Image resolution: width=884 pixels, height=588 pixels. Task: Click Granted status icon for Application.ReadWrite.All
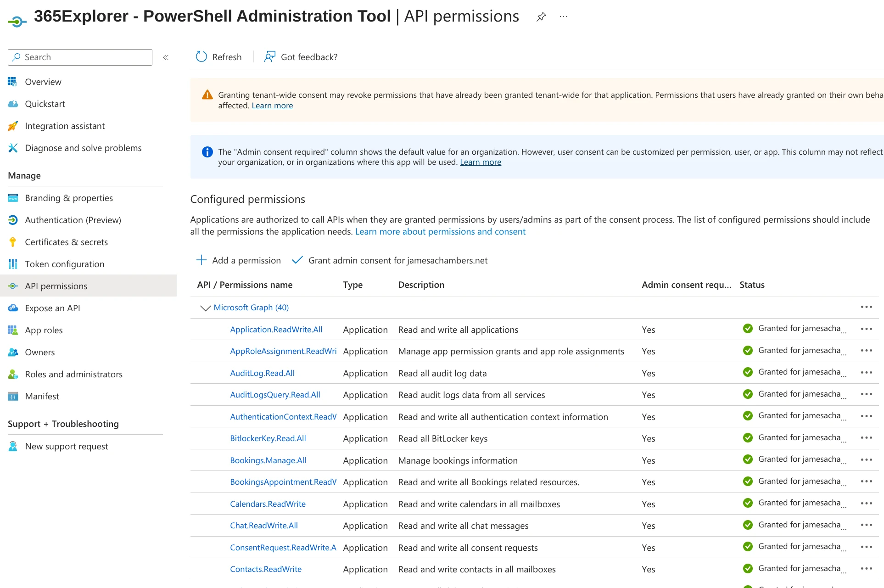coord(748,329)
